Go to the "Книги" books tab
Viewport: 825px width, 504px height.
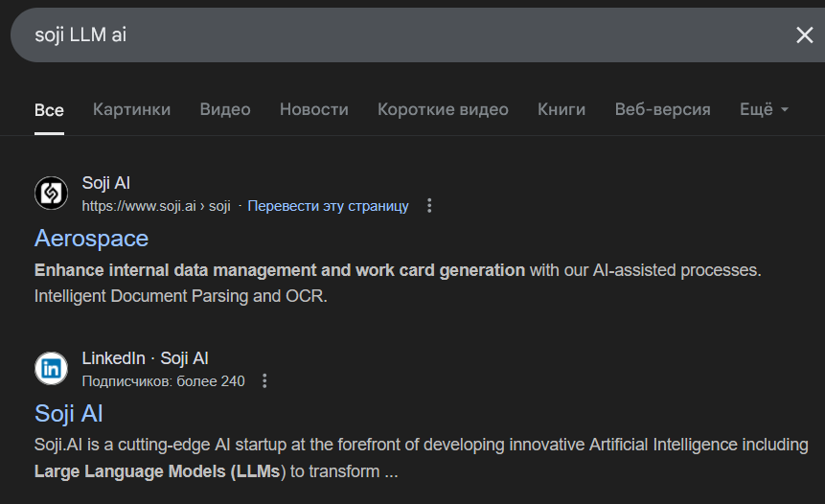click(x=561, y=109)
